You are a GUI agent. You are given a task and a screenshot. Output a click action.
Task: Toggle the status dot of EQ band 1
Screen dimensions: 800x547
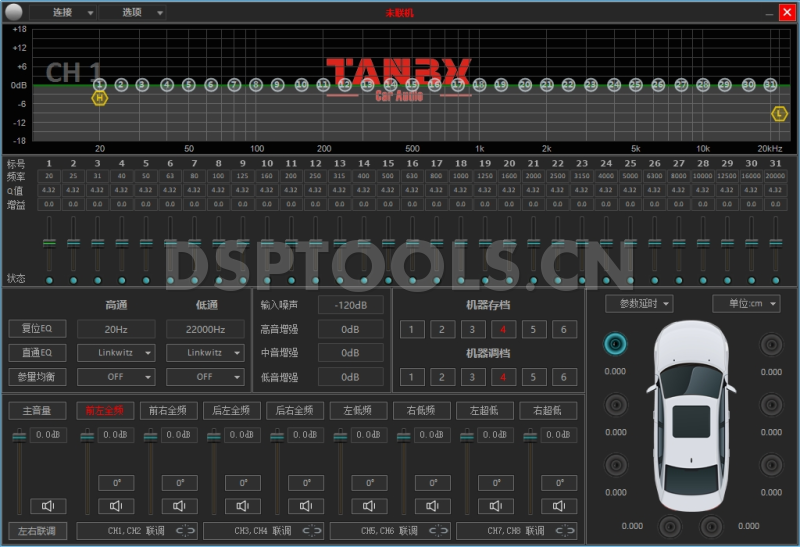tap(49, 280)
